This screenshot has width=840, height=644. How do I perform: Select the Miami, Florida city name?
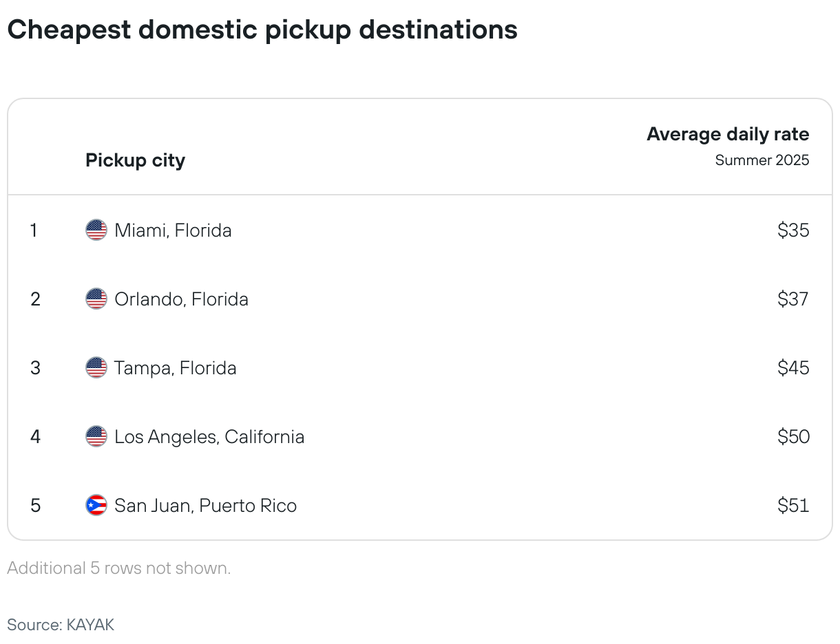tap(173, 230)
